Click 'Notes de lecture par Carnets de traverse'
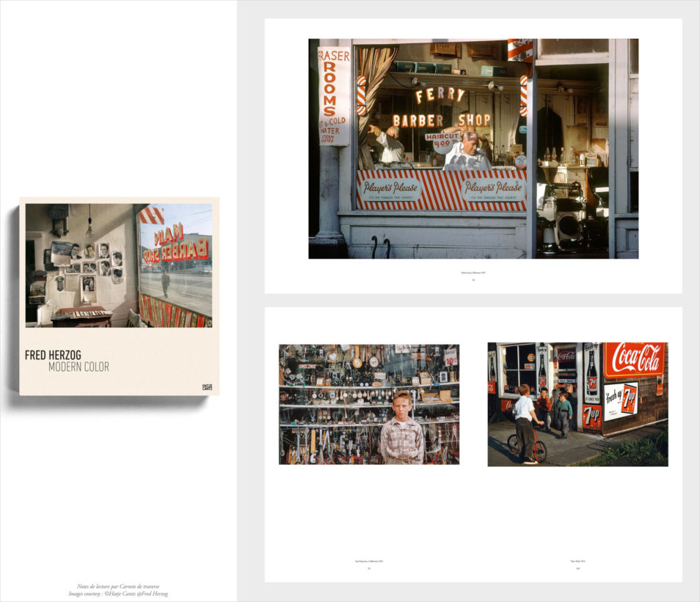 click(118, 587)
